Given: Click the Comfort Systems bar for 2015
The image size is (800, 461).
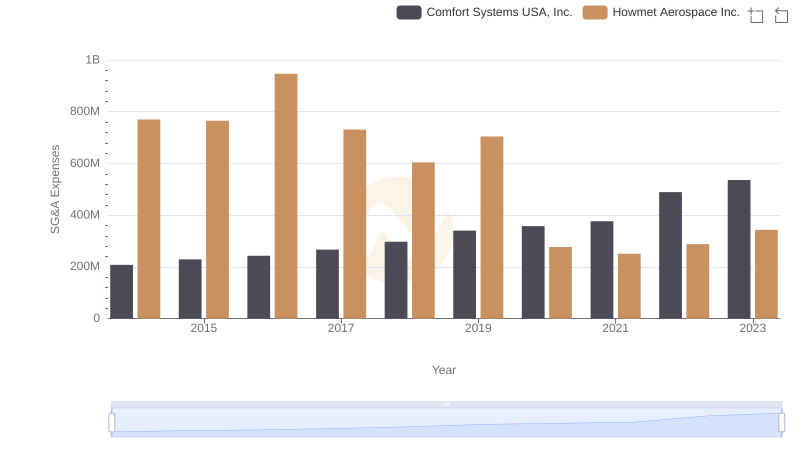Looking at the screenshot, I should tap(190, 289).
